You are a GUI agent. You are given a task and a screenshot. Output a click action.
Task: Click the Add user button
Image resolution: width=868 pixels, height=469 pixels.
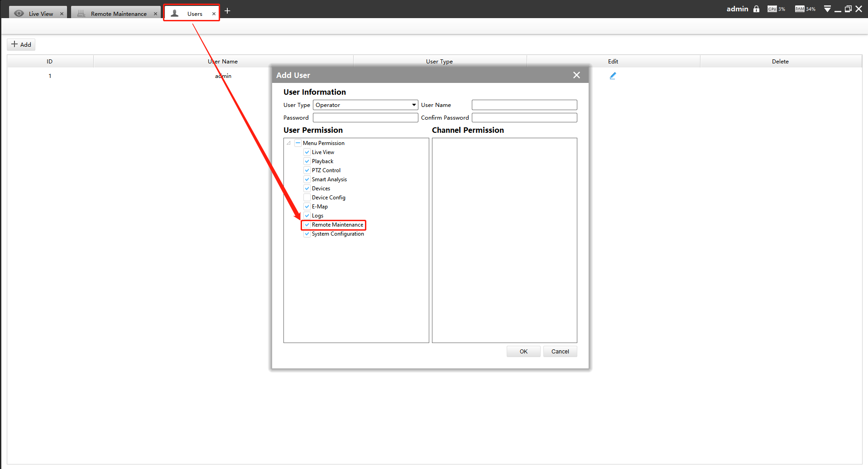(x=21, y=44)
